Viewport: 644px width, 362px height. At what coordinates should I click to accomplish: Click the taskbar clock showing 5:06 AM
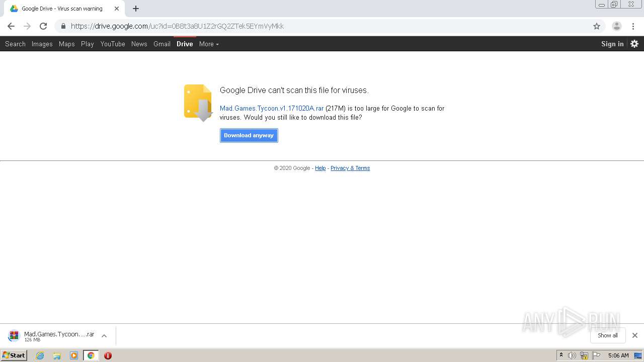pos(618,355)
